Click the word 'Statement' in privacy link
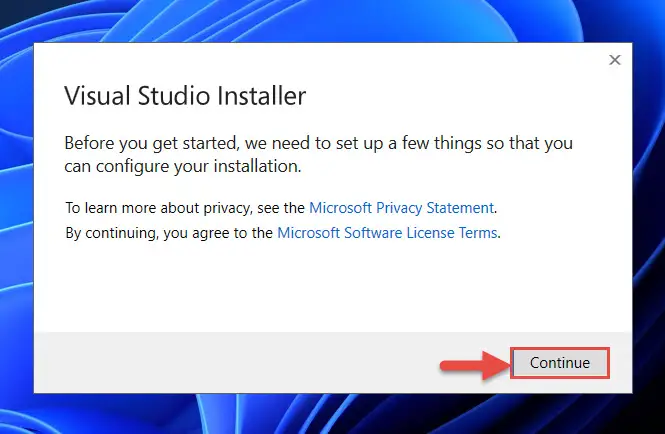 [460, 208]
